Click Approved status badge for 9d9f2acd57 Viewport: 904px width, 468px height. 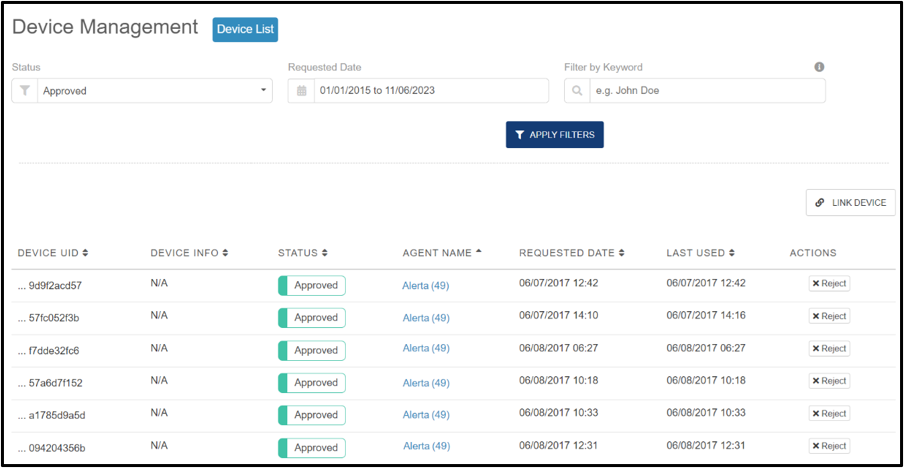pos(312,285)
